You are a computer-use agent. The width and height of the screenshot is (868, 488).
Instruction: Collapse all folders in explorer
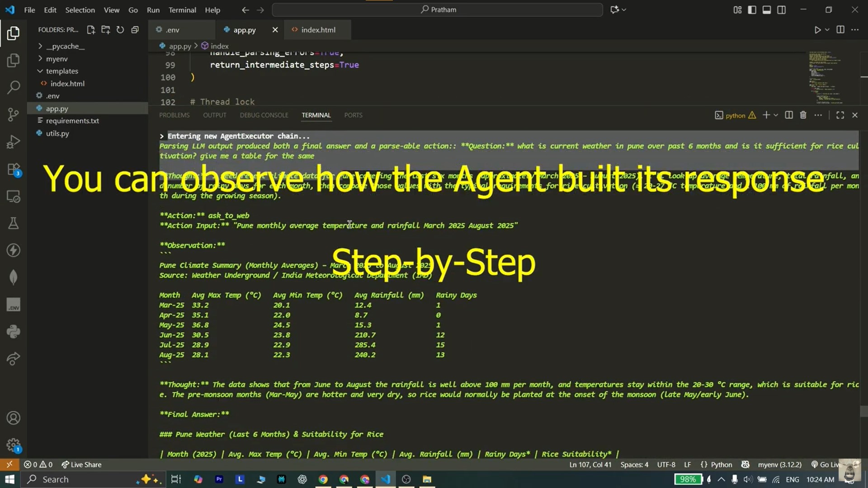pos(135,30)
